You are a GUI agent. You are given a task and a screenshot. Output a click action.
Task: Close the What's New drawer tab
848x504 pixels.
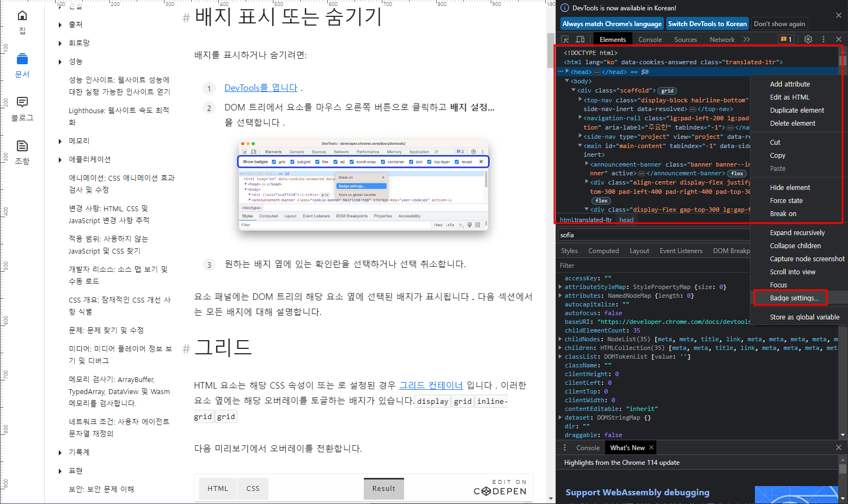(x=651, y=447)
